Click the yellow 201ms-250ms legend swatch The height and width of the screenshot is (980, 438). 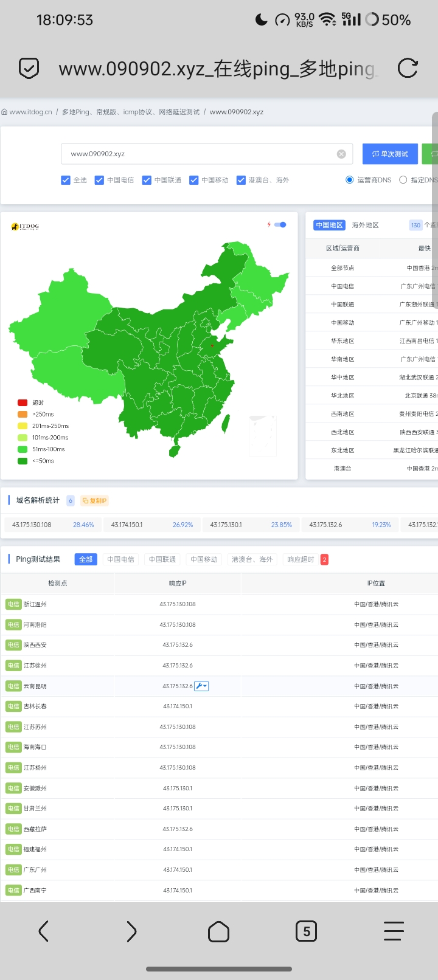coord(23,426)
